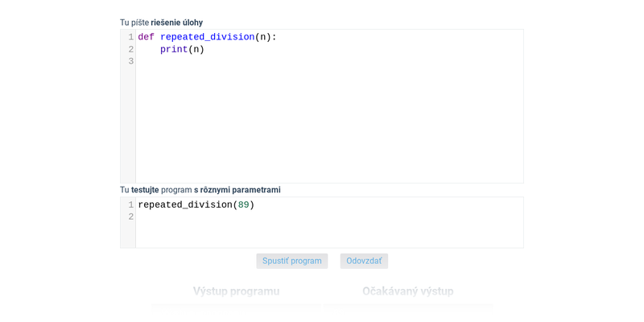Select the def keyword on line 1
This screenshot has width=644, height=322.
tap(147, 37)
